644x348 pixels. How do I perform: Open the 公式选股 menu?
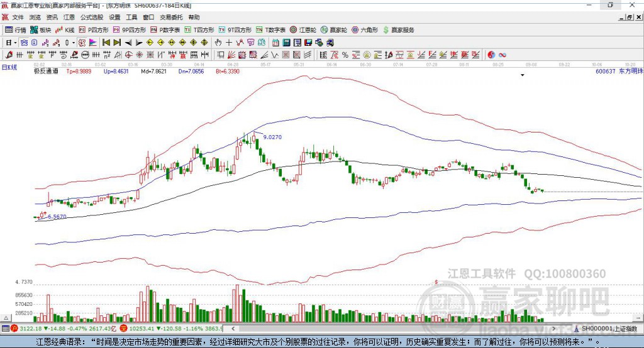(92, 17)
